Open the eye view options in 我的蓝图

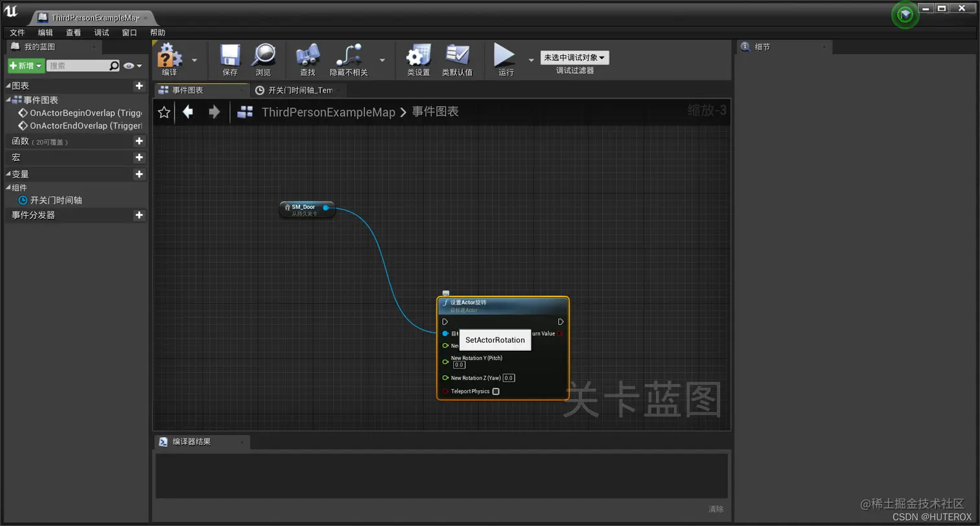point(132,66)
